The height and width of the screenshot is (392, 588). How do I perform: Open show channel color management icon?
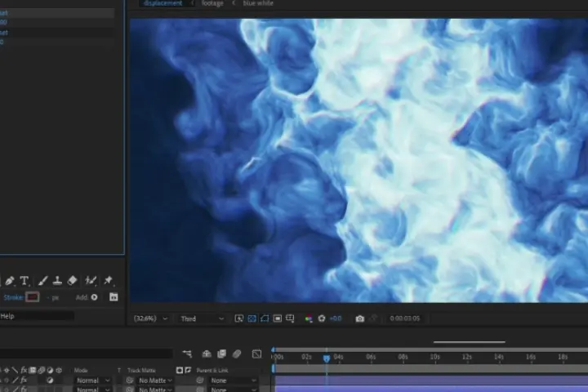pos(308,318)
